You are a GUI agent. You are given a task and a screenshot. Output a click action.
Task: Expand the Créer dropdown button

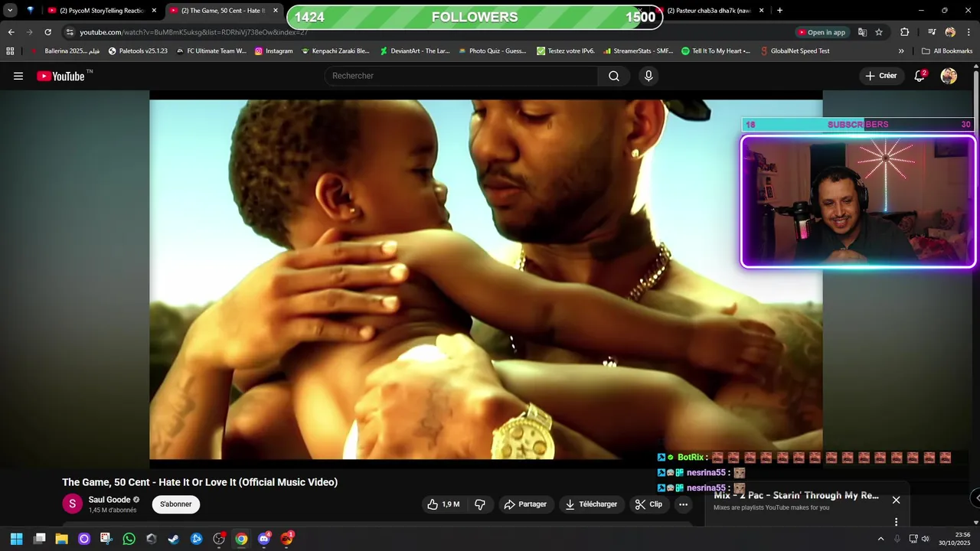881,76
